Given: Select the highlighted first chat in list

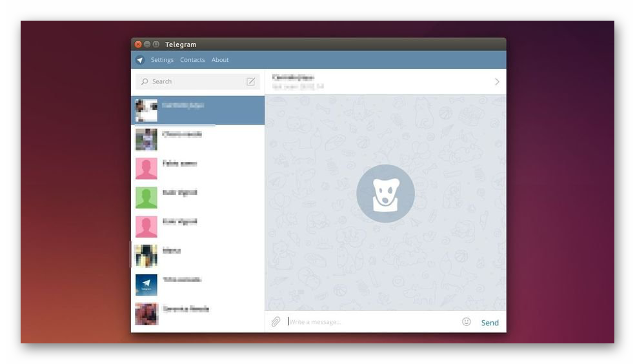Looking at the screenshot, I should tap(197, 110).
